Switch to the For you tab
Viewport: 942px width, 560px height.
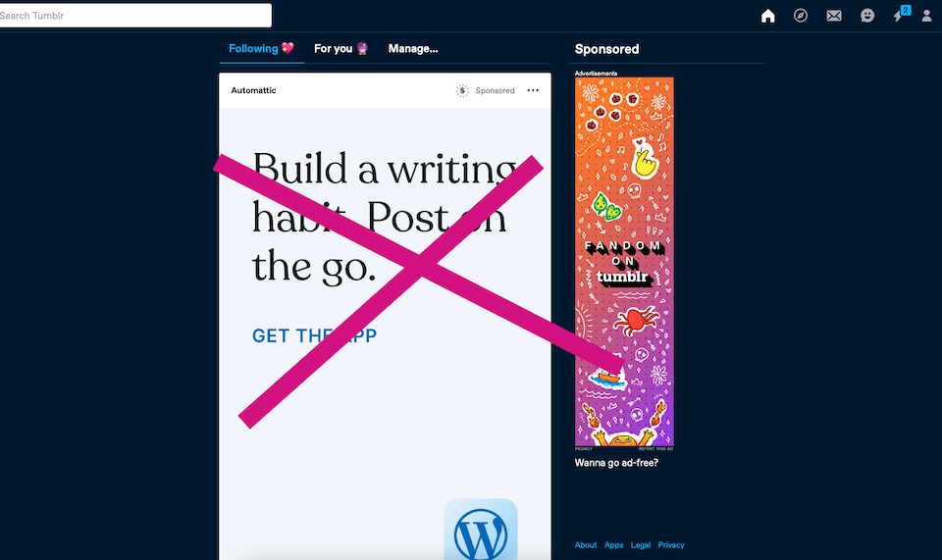[340, 49]
